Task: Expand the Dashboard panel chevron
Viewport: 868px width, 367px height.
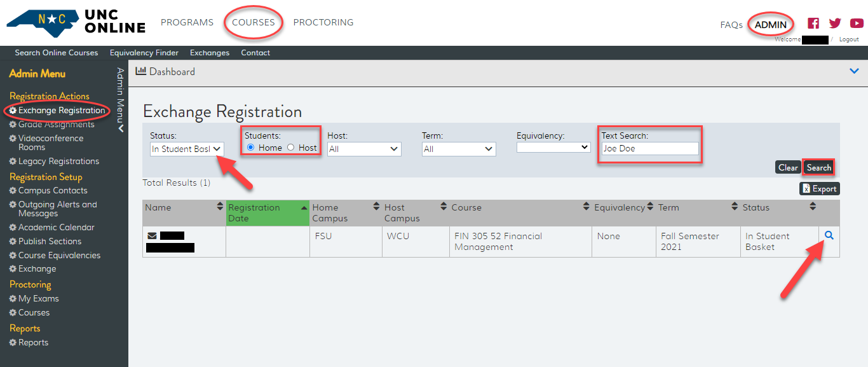Action: [854, 71]
